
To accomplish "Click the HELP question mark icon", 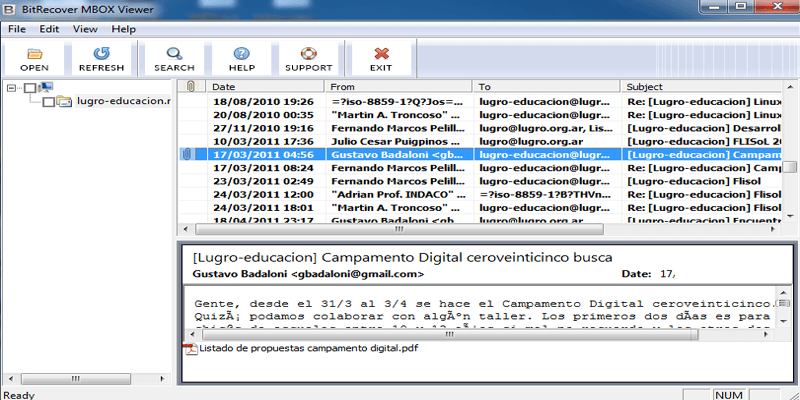I will 241,53.
